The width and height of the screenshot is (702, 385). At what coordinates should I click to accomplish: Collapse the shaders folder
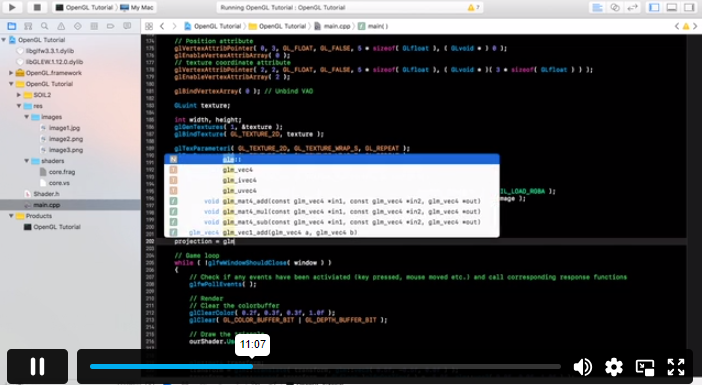point(27,161)
